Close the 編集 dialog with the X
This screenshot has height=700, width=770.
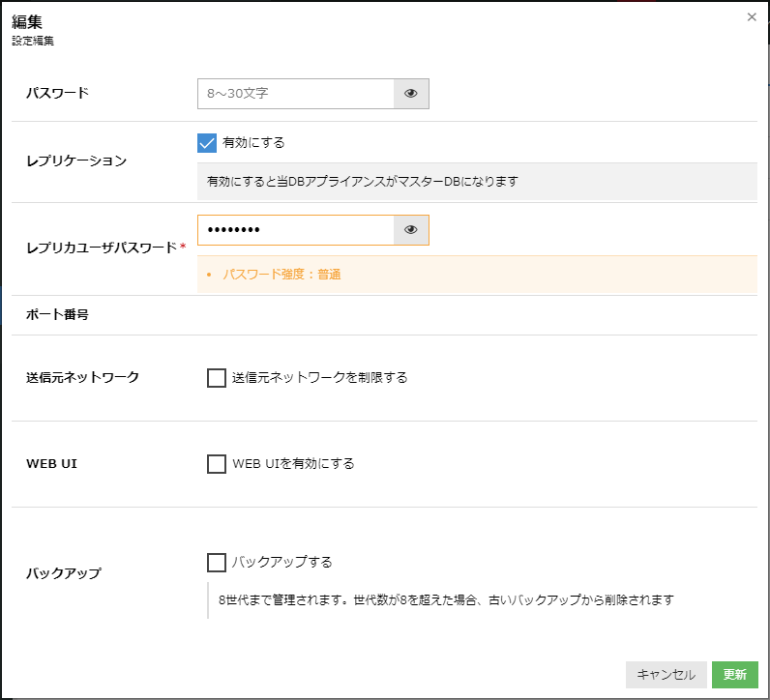coord(752,17)
